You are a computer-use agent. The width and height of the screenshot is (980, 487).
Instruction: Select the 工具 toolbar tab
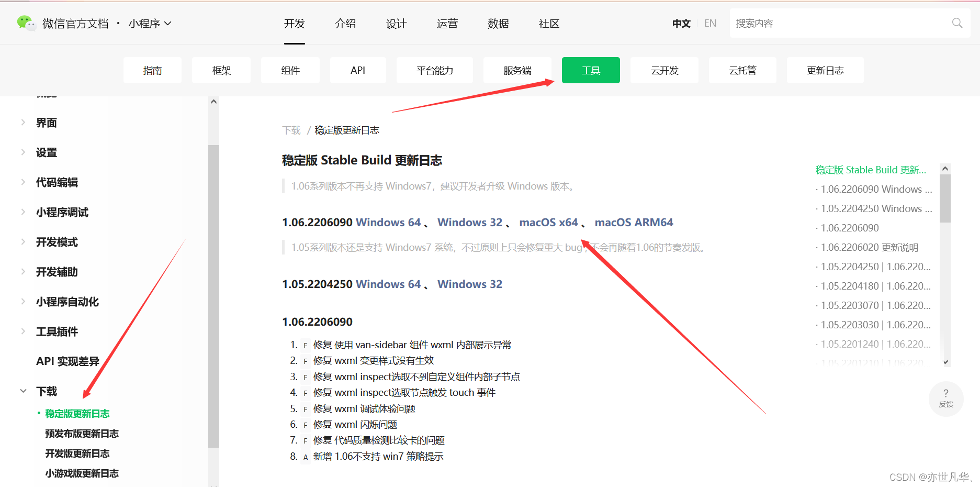590,70
